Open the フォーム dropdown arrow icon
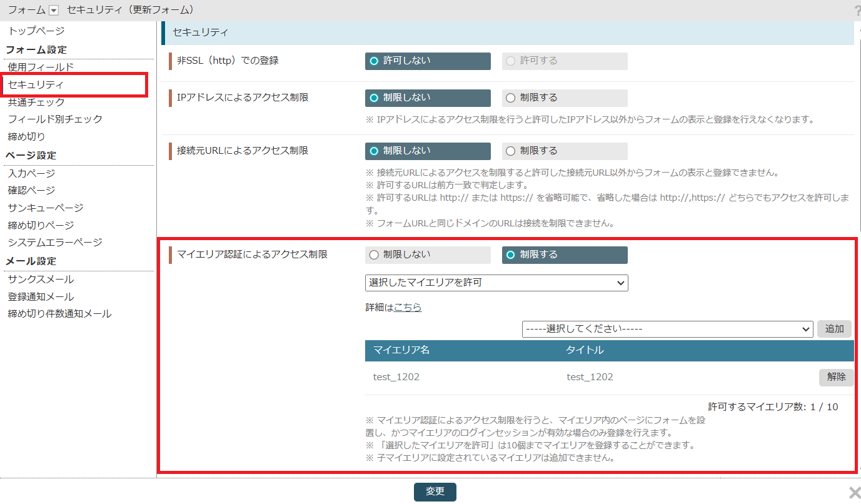Viewport: 861px width, 504px height. [54, 10]
